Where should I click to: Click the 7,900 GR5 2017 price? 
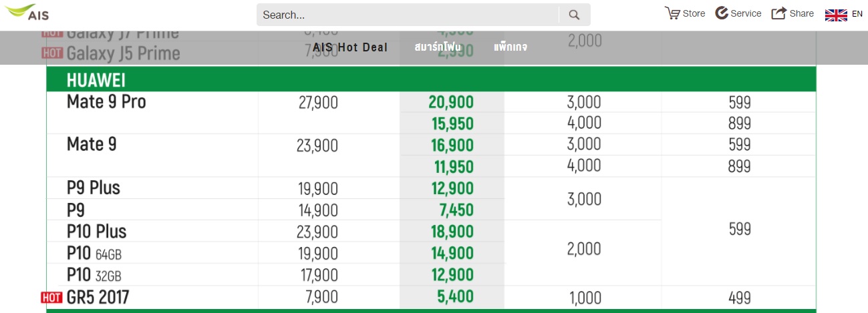click(x=321, y=298)
